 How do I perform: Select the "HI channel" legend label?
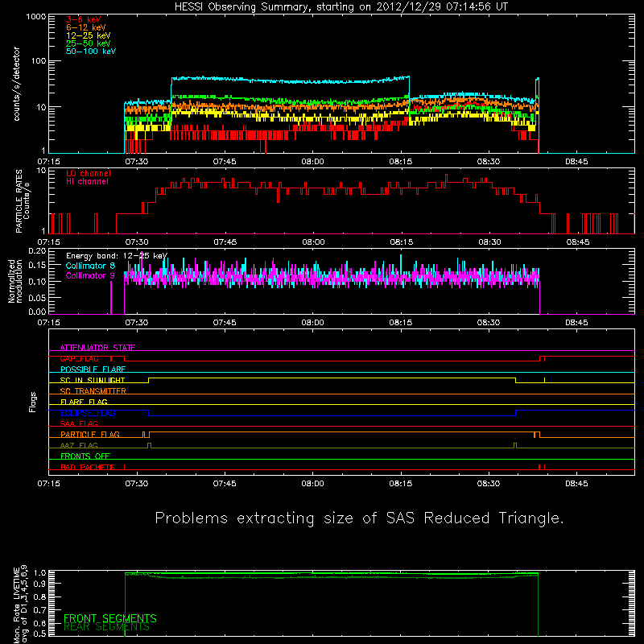(x=88, y=182)
